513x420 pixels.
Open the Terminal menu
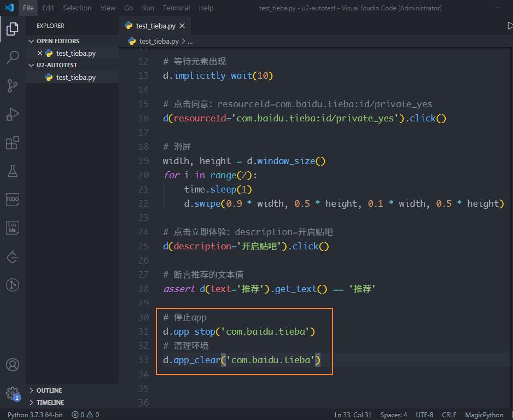(176, 8)
